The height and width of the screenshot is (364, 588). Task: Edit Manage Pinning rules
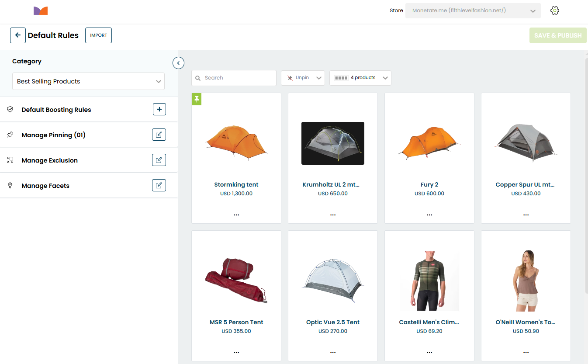(159, 135)
